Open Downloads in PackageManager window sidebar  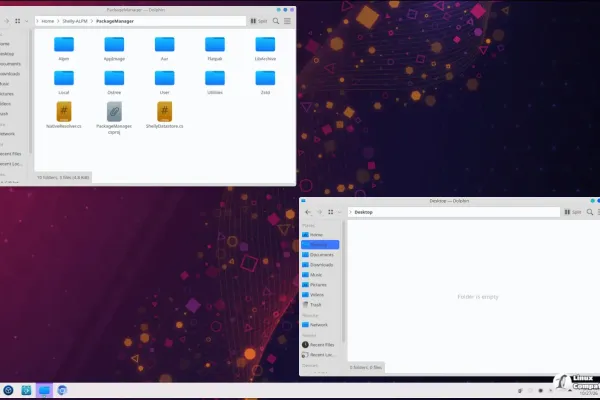point(10,73)
